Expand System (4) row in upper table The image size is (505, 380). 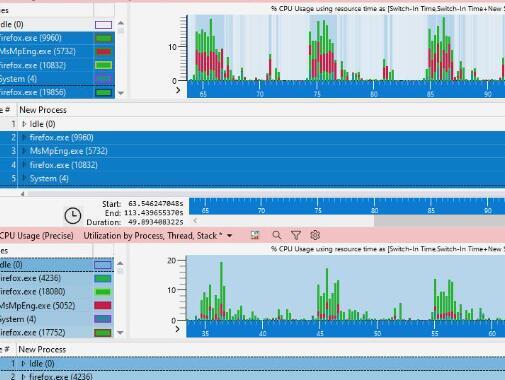[24, 178]
